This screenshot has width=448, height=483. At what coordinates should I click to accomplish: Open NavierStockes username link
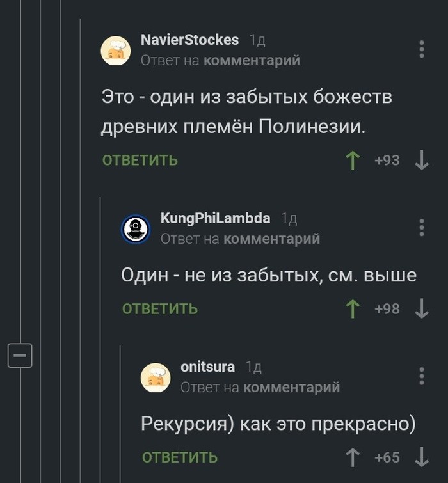coord(189,40)
